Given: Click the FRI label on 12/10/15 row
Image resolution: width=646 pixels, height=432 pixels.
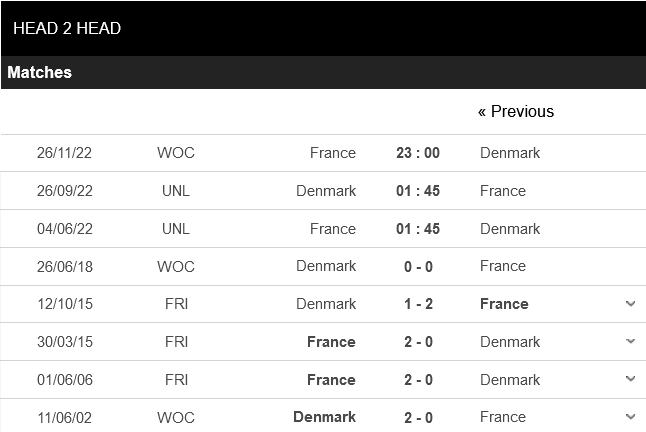Looking at the screenshot, I should click(x=176, y=304).
